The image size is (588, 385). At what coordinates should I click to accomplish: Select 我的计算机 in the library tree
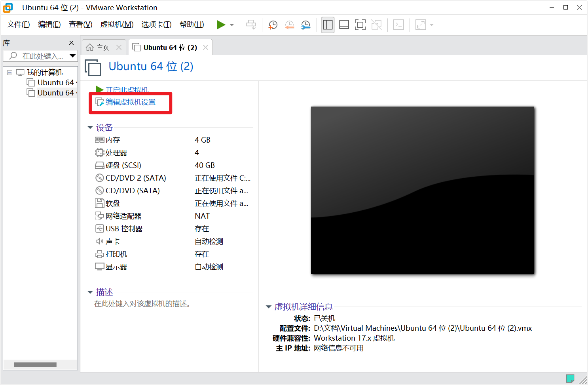[44, 72]
